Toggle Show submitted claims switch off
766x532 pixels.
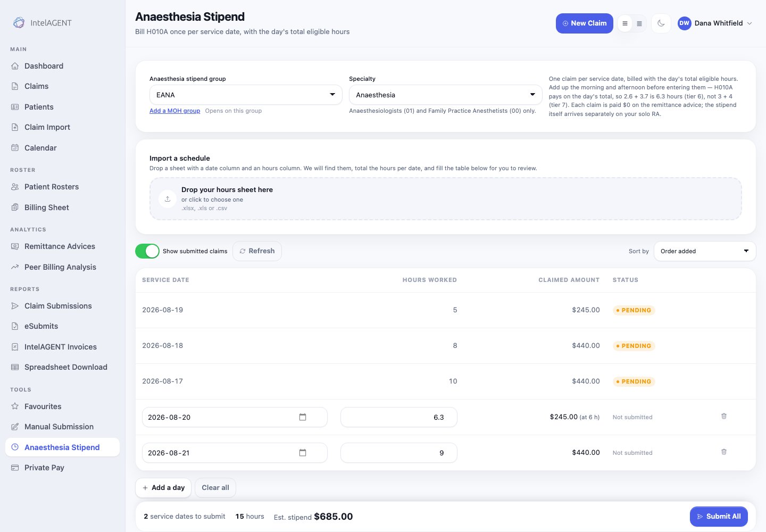pyautogui.click(x=147, y=251)
